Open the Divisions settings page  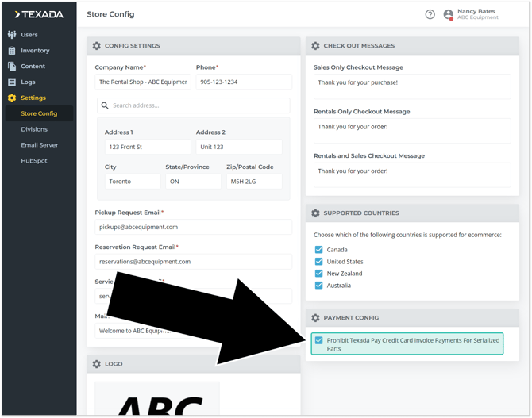pyautogui.click(x=34, y=129)
